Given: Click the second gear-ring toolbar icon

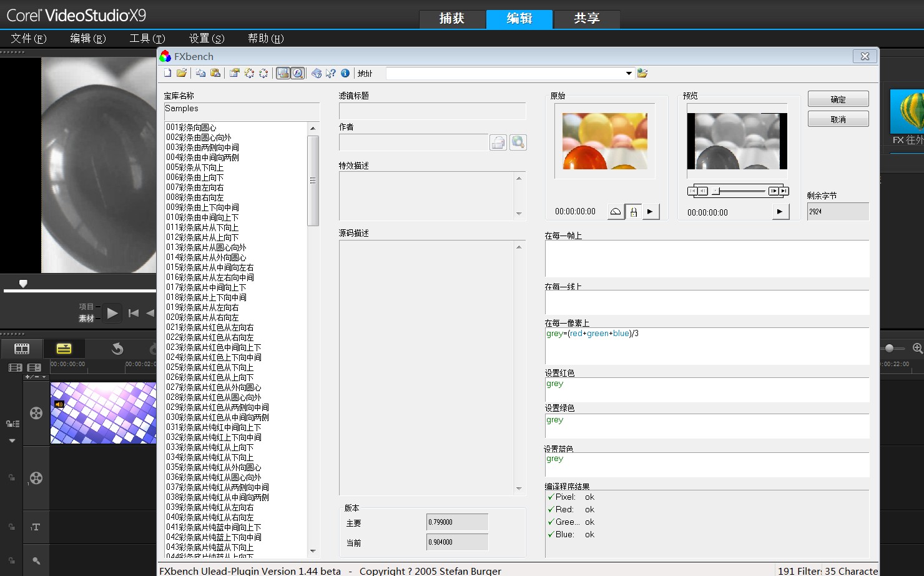Looking at the screenshot, I should [x=263, y=73].
